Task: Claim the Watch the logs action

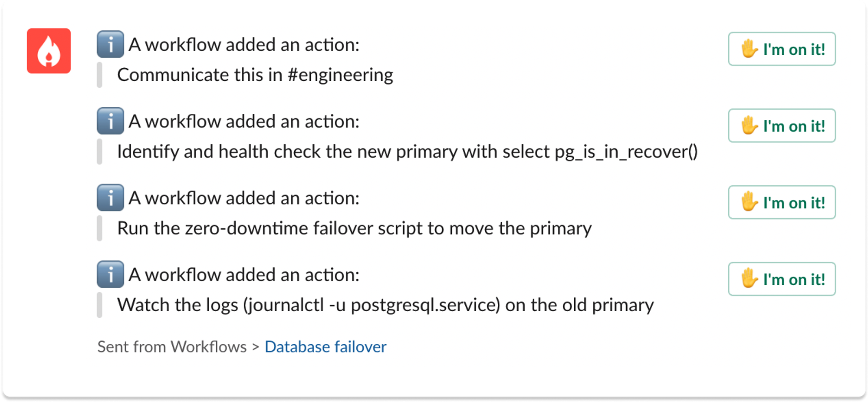Action: pyautogui.click(x=782, y=279)
